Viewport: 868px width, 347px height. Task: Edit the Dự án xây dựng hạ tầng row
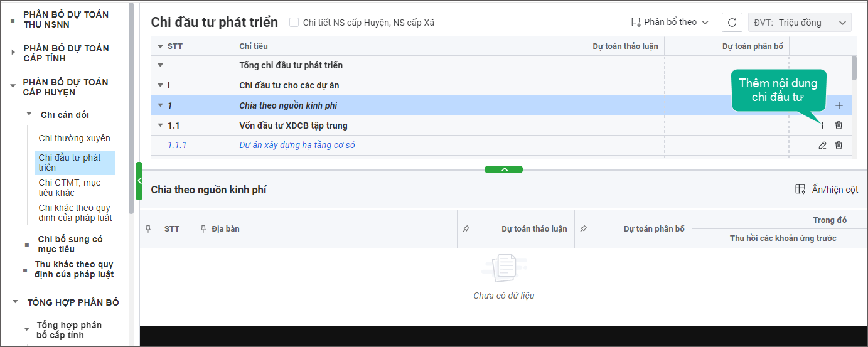[x=822, y=146]
